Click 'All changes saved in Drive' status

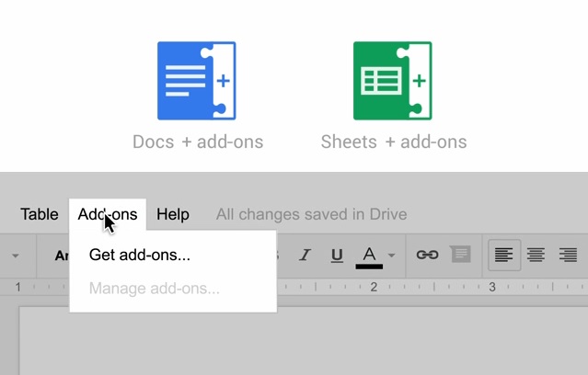[311, 214]
